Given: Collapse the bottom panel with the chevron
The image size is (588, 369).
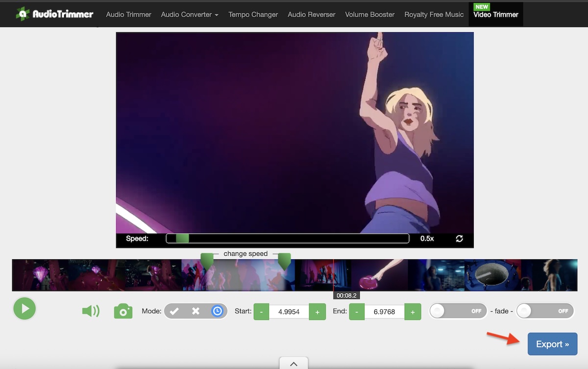Looking at the screenshot, I should 294,364.
